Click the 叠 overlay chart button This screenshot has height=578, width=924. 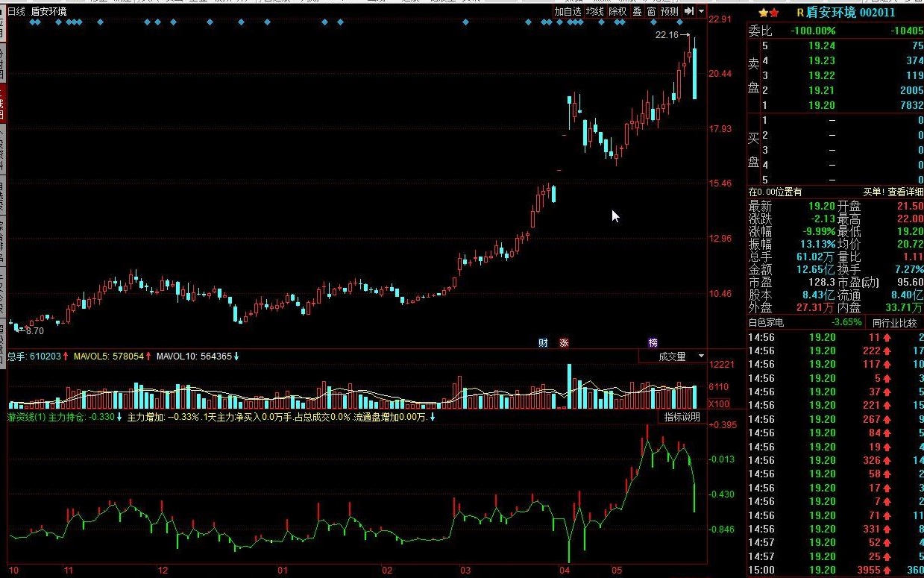[x=637, y=11]
